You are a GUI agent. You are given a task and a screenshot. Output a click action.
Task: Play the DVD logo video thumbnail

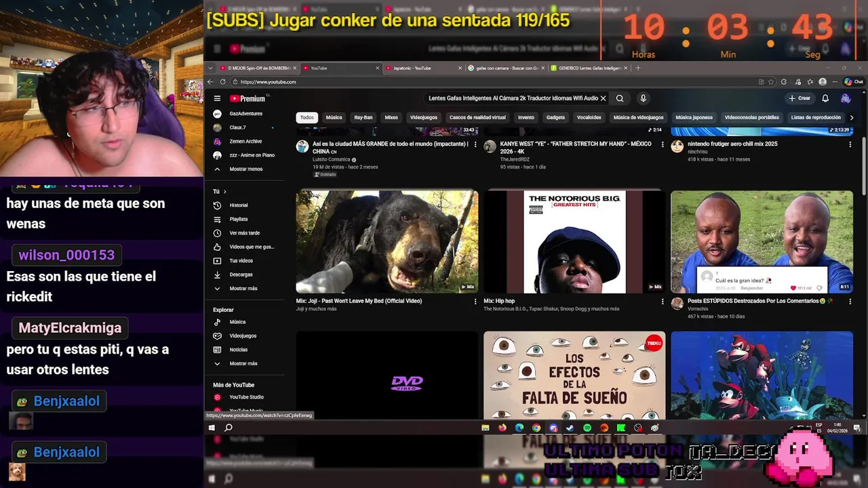tap(387, 375)
